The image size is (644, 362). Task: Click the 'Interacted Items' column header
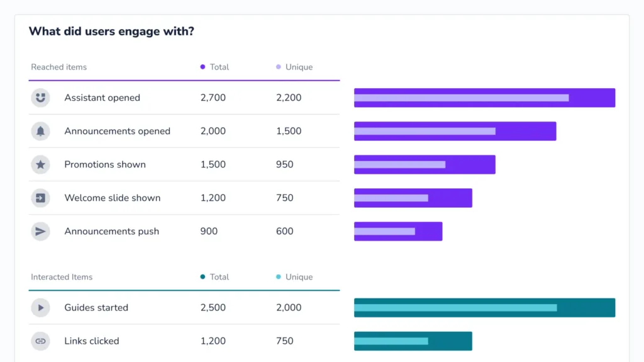coord(62,277)
